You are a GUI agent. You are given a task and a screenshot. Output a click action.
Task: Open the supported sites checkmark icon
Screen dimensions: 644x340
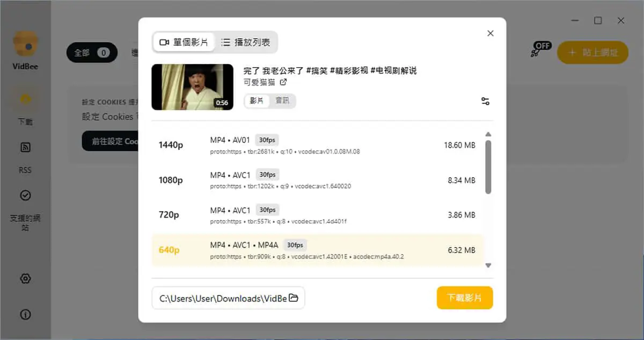click(x=25, y=195)
